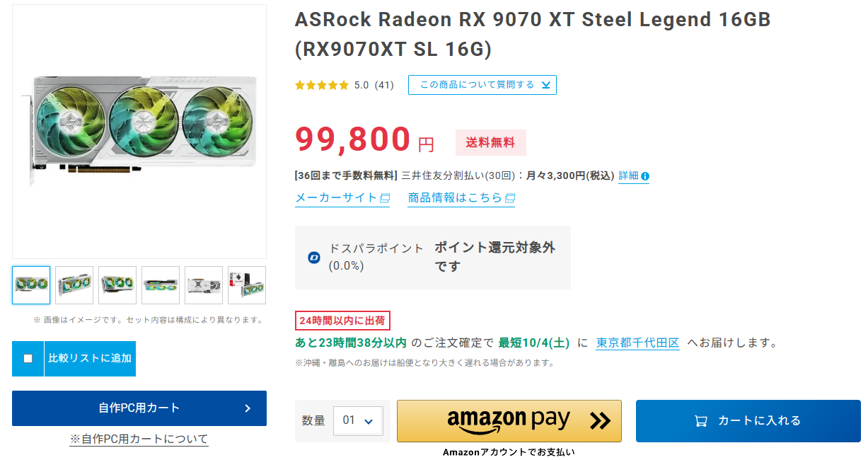Select the second product thumbnail
The height and width of the screenshot is (460, 868).
point(74,285)
